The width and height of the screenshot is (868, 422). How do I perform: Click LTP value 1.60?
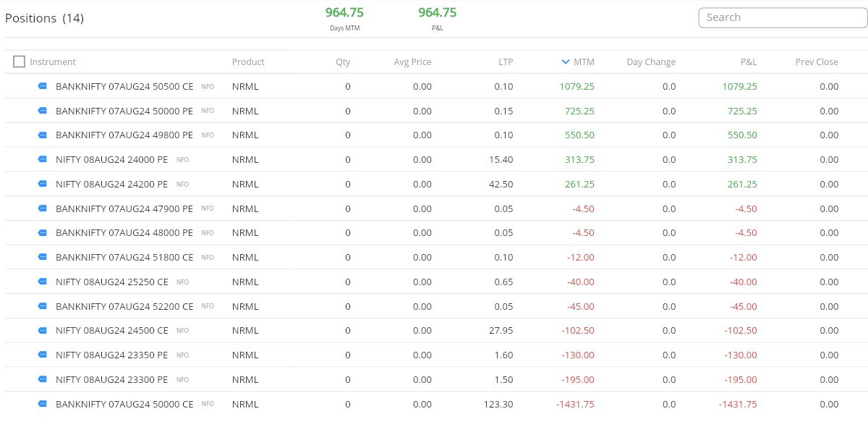(x=504, y=355)
